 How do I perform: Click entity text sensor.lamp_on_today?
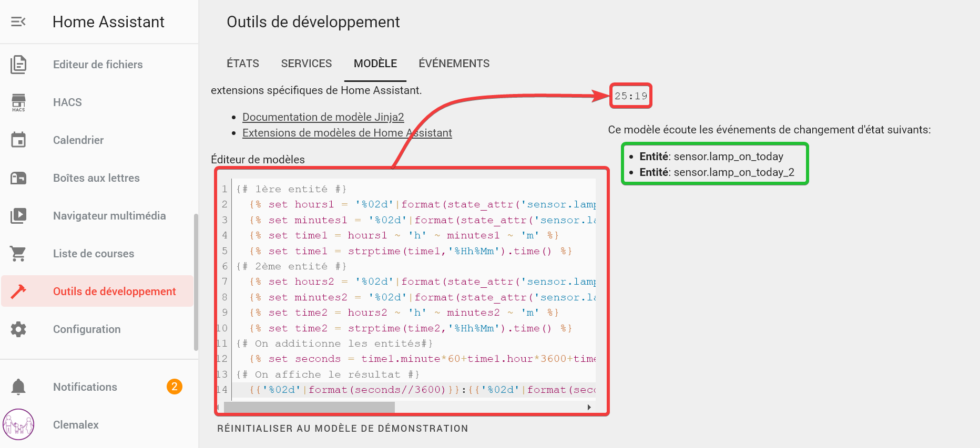[x=729, y=157]
